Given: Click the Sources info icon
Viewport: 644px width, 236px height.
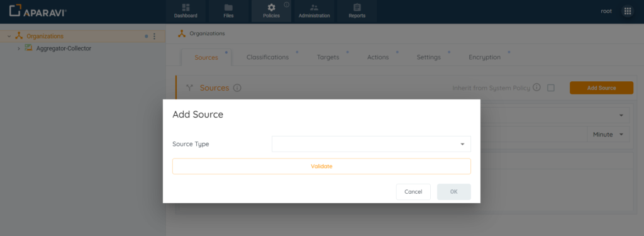Looking at the screenshot, I should click(237, 88).
